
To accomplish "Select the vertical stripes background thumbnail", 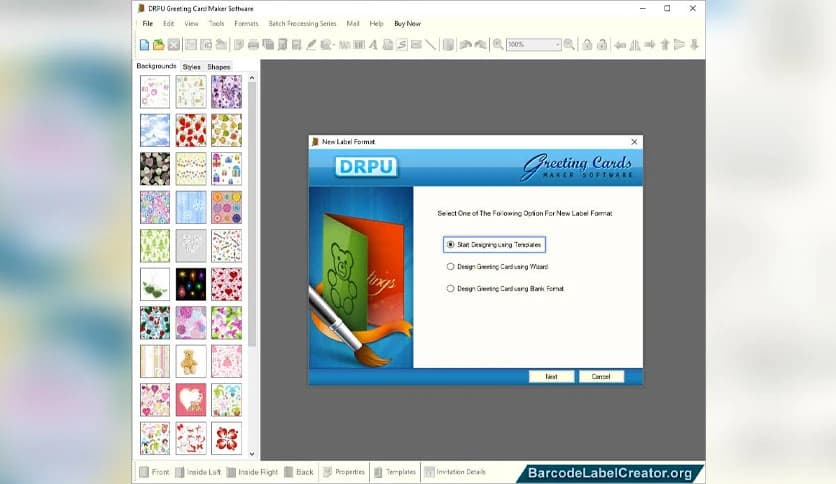I will tap(155, 361).
